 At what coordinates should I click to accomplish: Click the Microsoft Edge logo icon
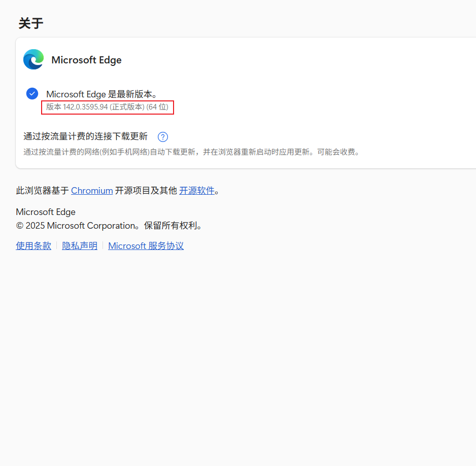tap(33, 59)
